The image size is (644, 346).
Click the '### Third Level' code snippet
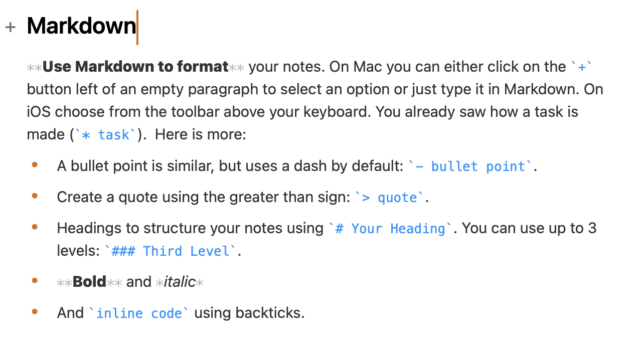tap(170, 251)
